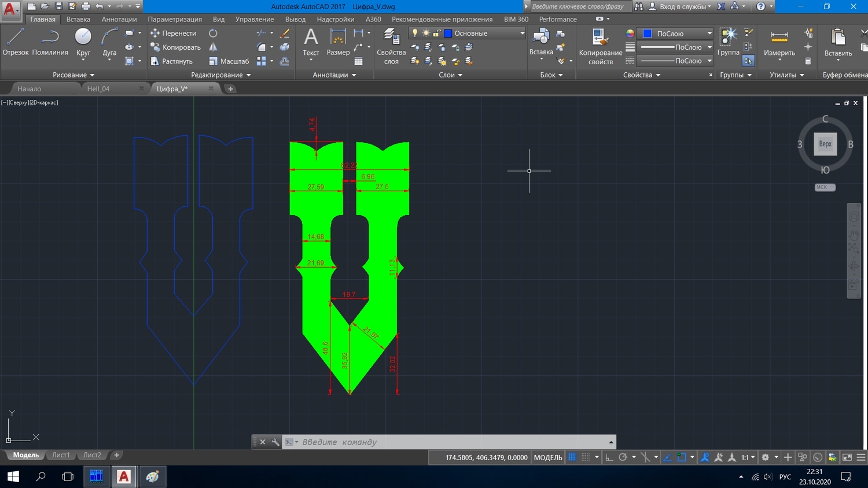The width and height of the screenshot is (868, 488).
Task: Open the Свойства слоя layer properties manager
Action: coord(391,46)
